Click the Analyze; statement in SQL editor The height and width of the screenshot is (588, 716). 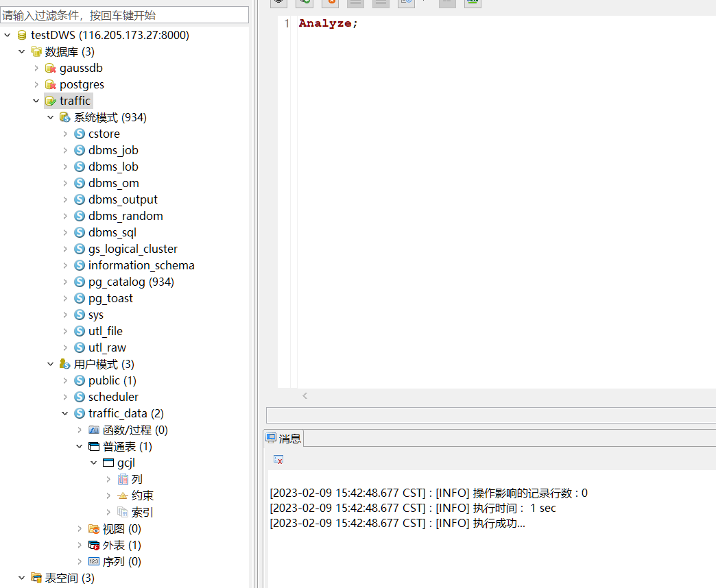point(329,23)
